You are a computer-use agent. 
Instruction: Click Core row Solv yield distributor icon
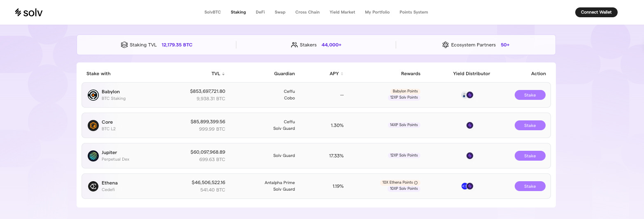click(470, 125)
